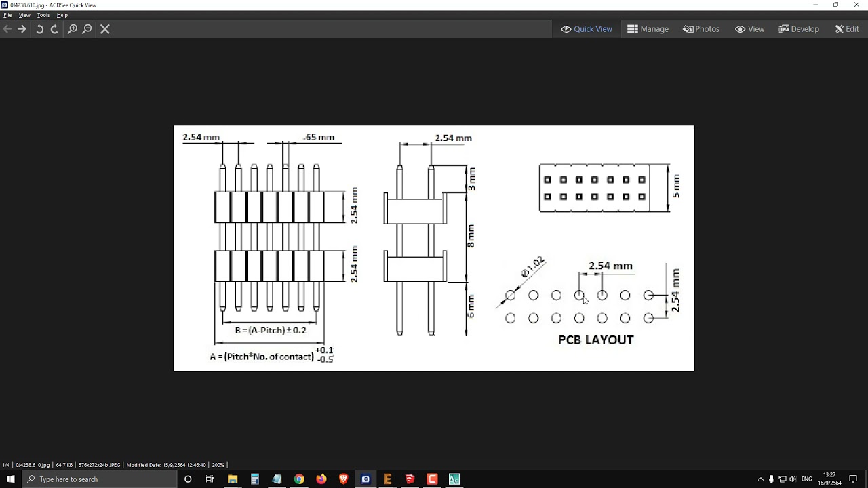Click the status bar filename 0J4238.610.jpg

pos(33,465)
